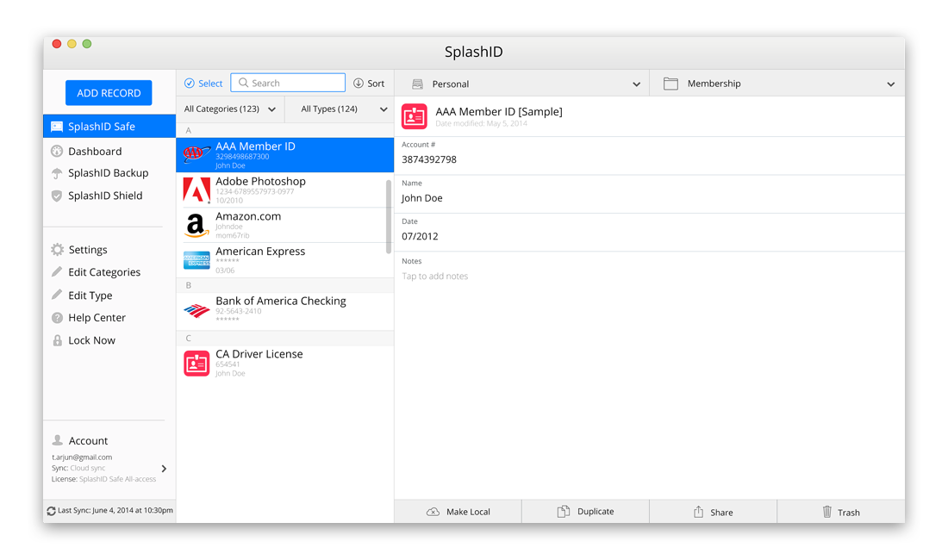Open Edit Type option
Viewport: 948px width, 560px height.
pyautogui.click(x=90, y=295)
